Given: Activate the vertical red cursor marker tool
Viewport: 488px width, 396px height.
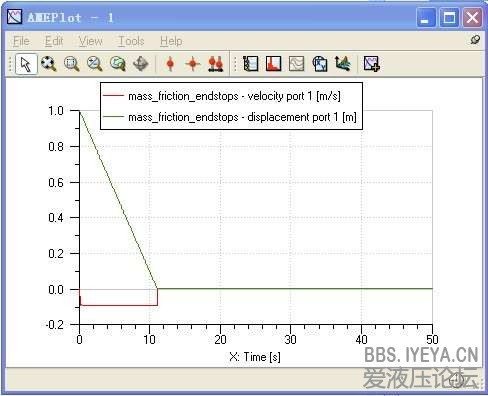Looking at the screenshot, I should click(170, 64).
